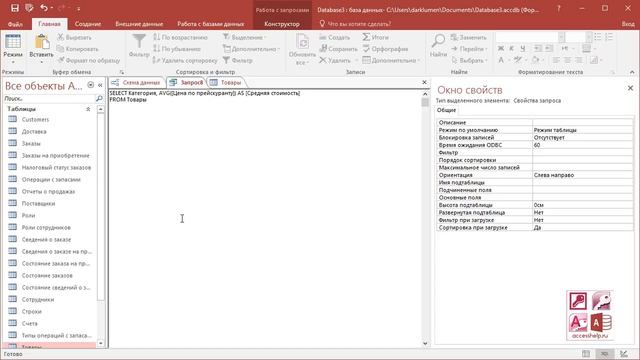Screen dimensions: 640x360
Task: Click the Поиск field in navigation pane
Action: pos(49,98)
